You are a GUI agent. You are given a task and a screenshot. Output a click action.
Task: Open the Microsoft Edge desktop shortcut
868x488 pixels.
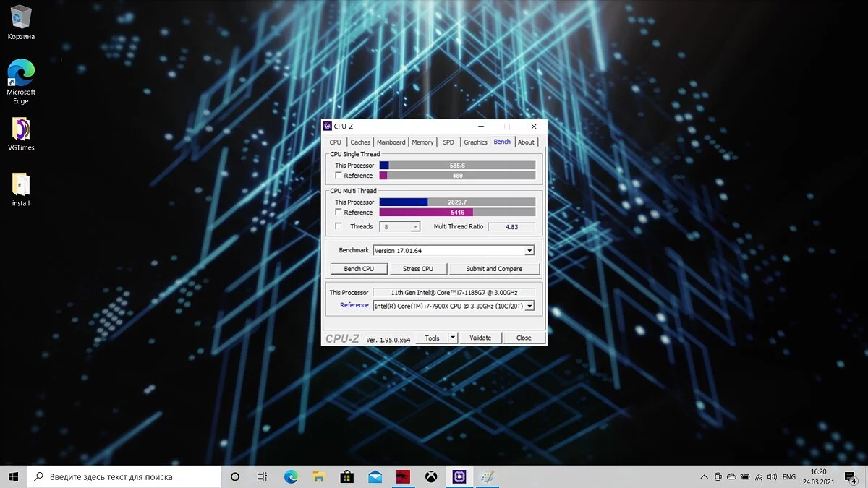[x=21, y=81]
